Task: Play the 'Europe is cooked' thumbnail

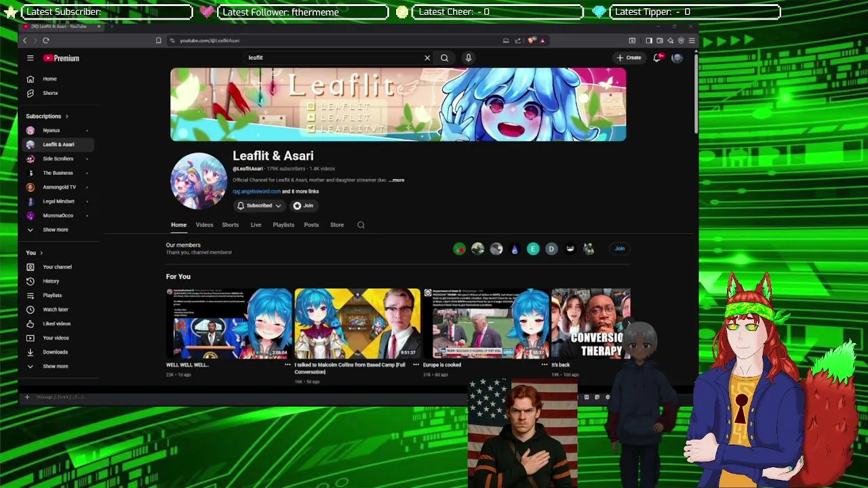Action: click(486, 323)
